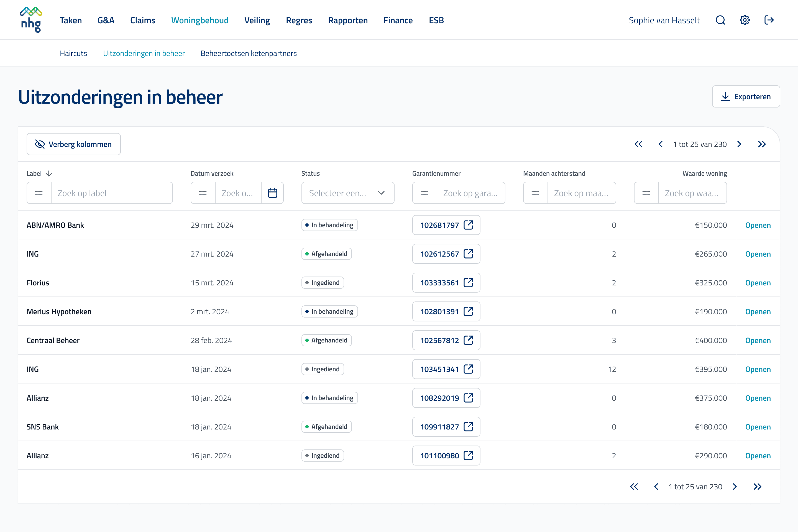
Task: Open settings via the gear icon
Action: click(745, 20)
